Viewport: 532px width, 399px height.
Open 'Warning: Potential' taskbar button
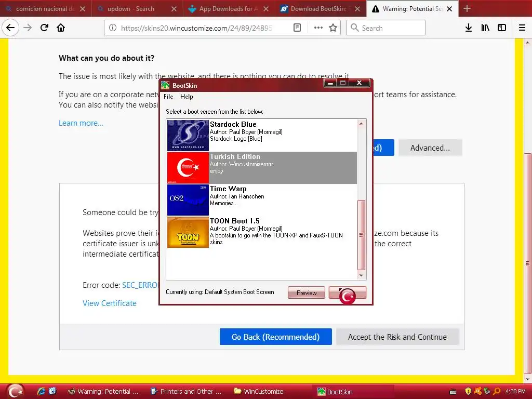point(103,392)
